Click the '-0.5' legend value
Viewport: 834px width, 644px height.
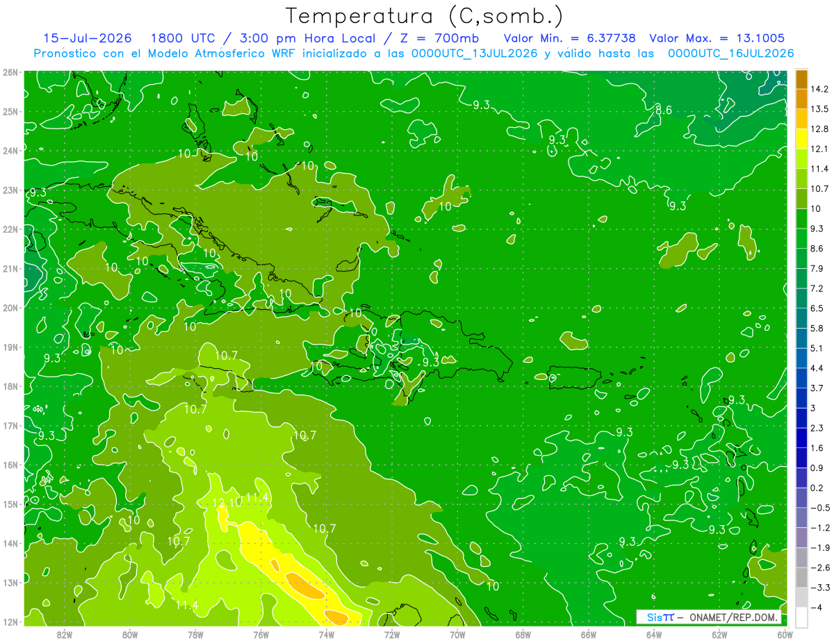[x=819, y=508]
